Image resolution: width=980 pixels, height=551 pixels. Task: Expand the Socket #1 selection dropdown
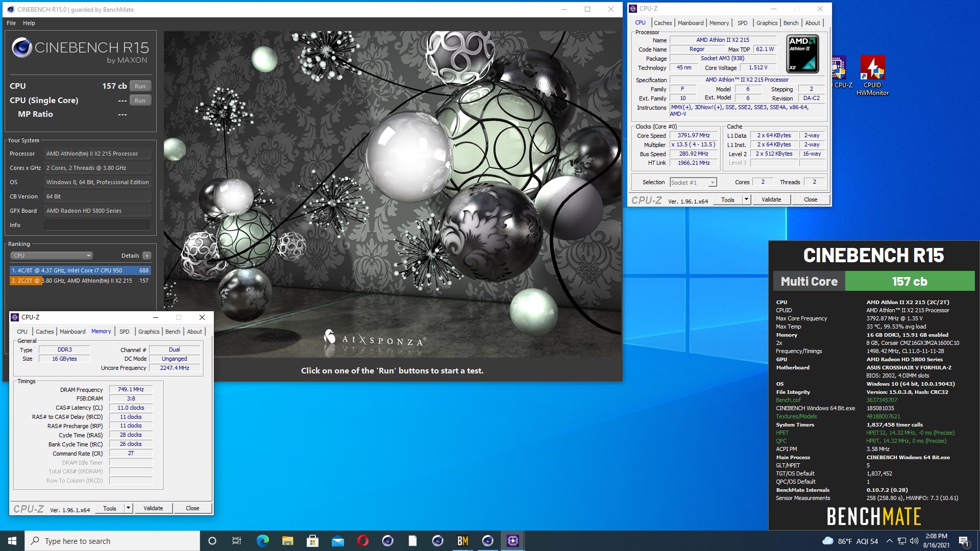(x=693, y=183)
